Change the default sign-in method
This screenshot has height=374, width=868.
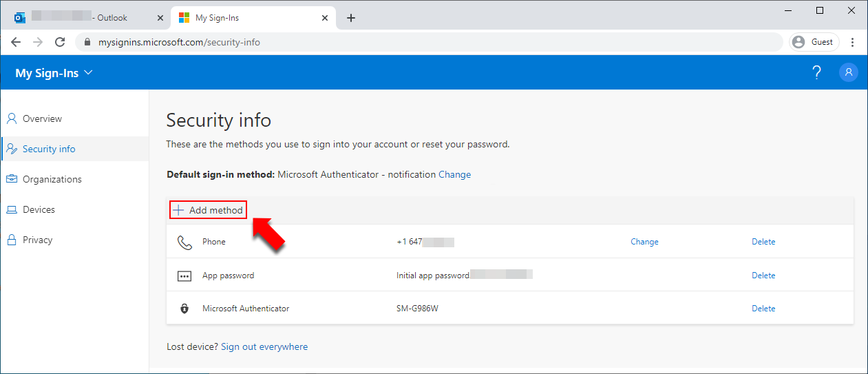(x=455, y=174)
